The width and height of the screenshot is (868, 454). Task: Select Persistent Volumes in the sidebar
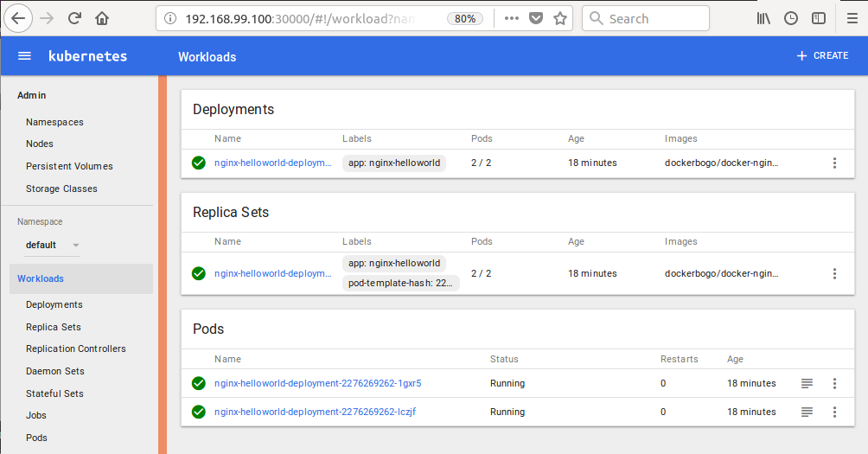tap(69, 166)
